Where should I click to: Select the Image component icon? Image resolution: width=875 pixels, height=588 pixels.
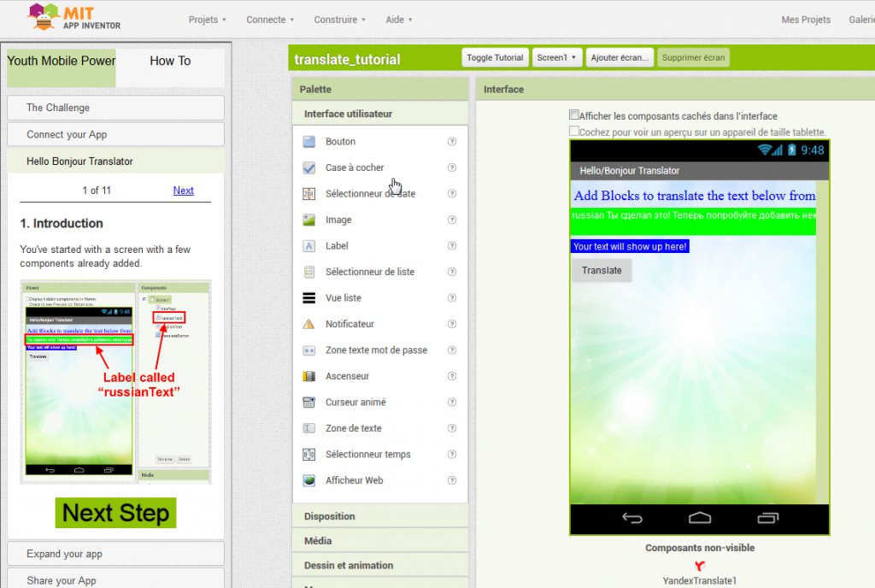coord(309,220)
